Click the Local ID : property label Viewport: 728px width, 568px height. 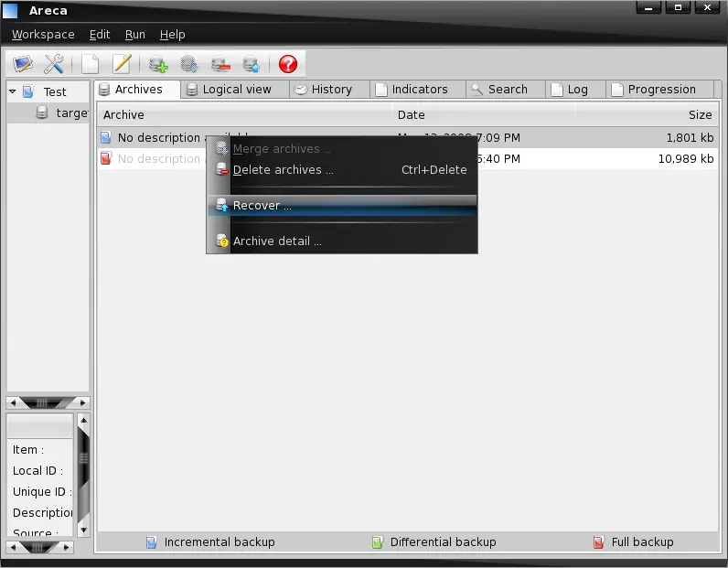[x=37, y=470]
